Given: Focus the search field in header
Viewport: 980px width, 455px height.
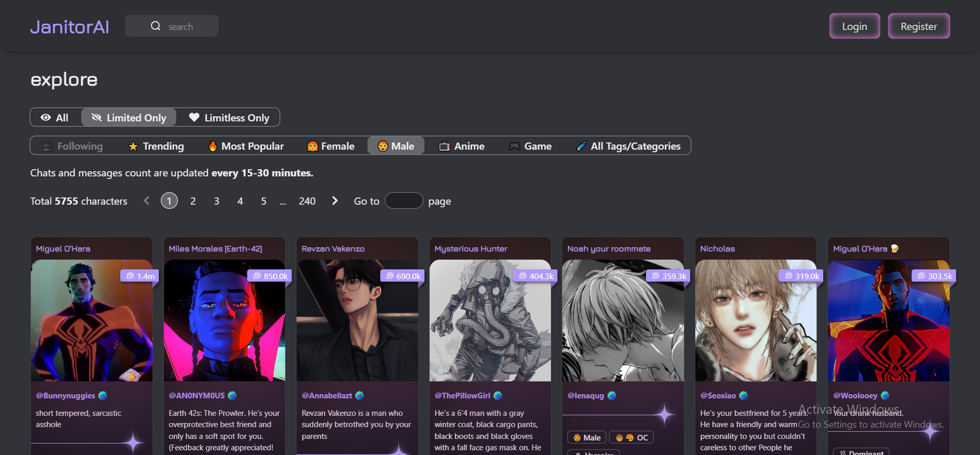Looking at the screenshot, I should tap(171, 26).
